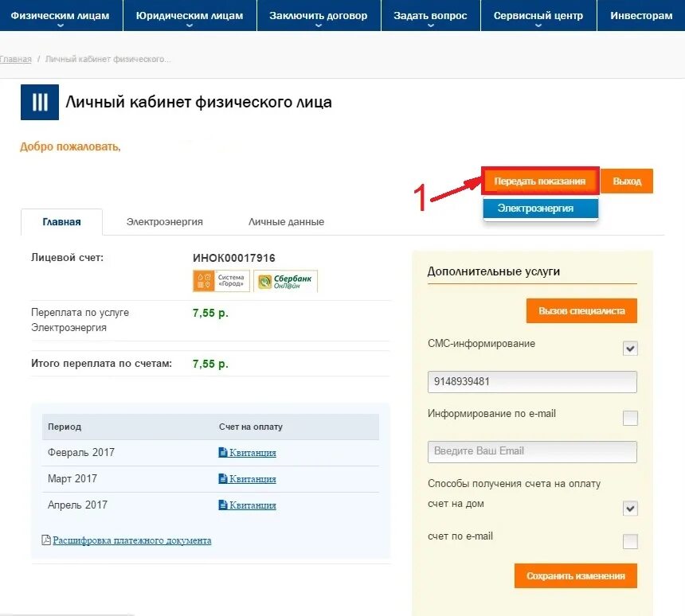Screen dimensions: 685x616
Task: Click the chevron under Заключить договор
Action: pos(319,25)
